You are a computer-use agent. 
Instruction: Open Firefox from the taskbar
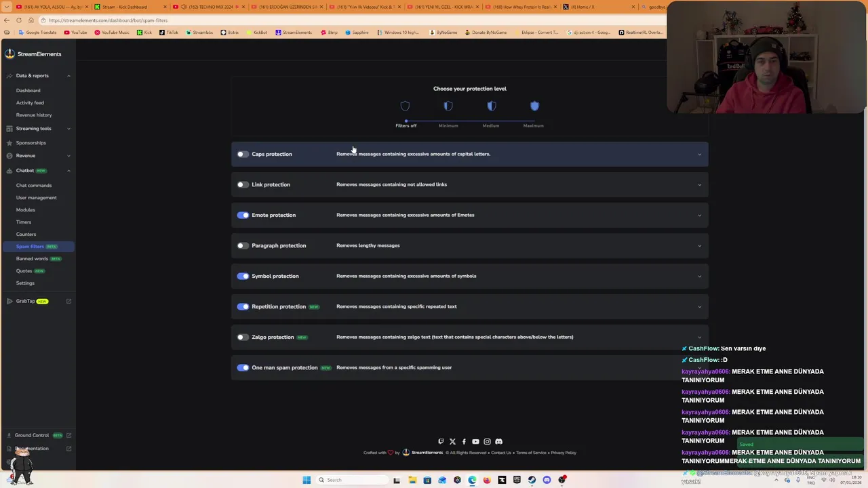[487, 480]
